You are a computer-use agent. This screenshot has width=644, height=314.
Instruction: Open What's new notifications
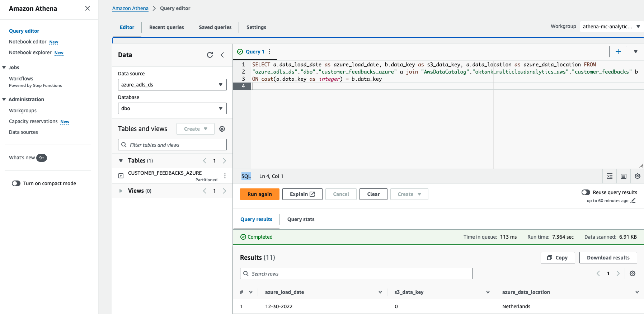(28, 158)
